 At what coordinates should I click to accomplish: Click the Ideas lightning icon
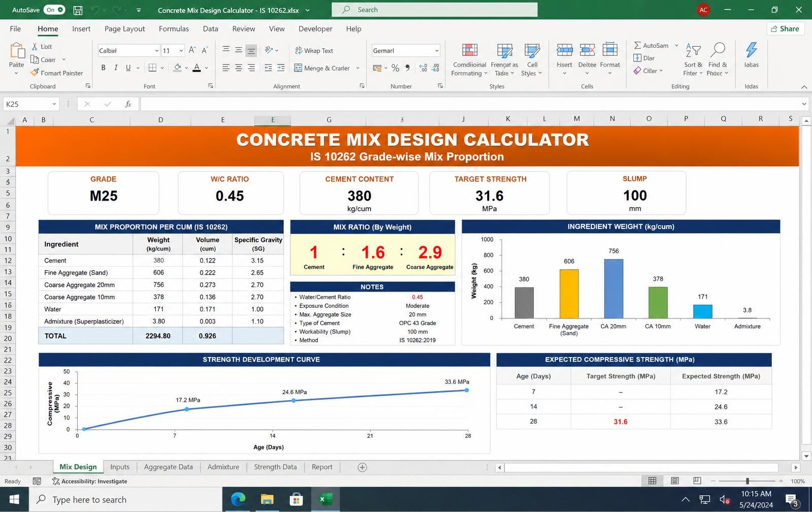(x=752, y=50)
